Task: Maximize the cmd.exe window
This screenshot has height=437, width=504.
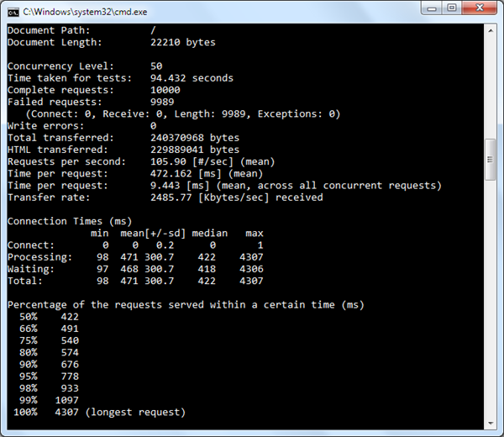Action: (452, 8)
